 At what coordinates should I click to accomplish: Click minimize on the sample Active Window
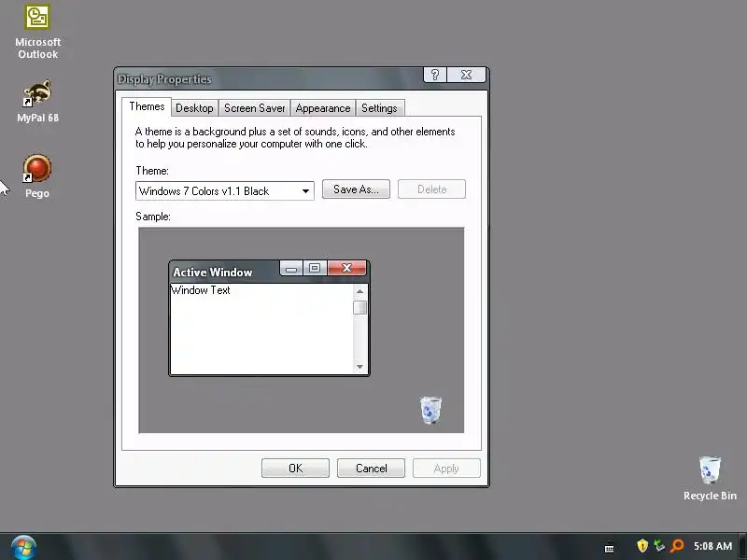point(291,268)
